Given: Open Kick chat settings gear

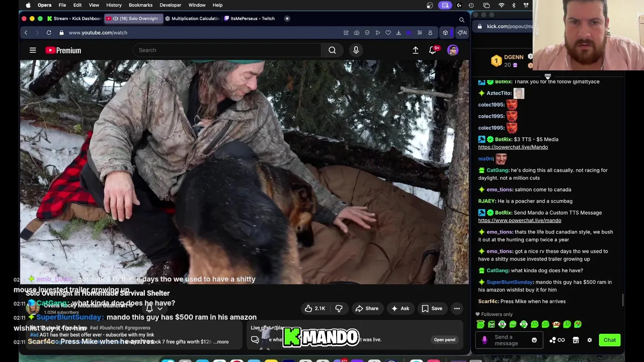Looking at the screenshot, I should tap(590, 340).
